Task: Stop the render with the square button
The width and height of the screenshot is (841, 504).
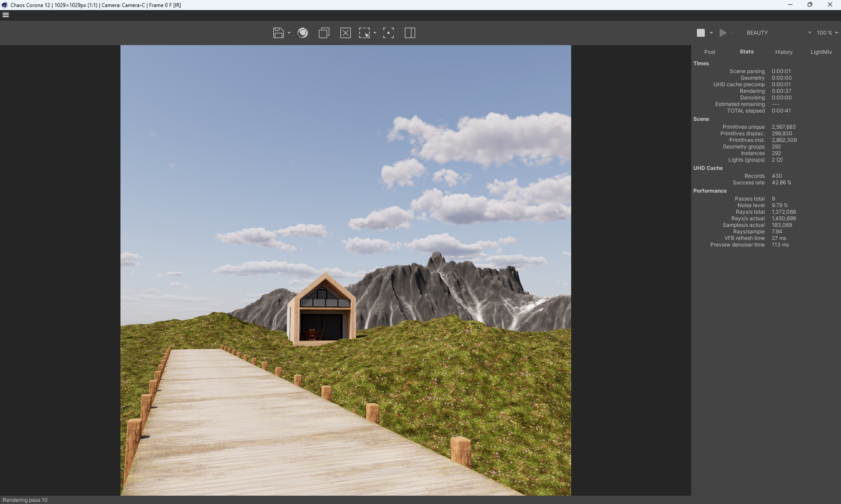Action: [x=701, y=33]
